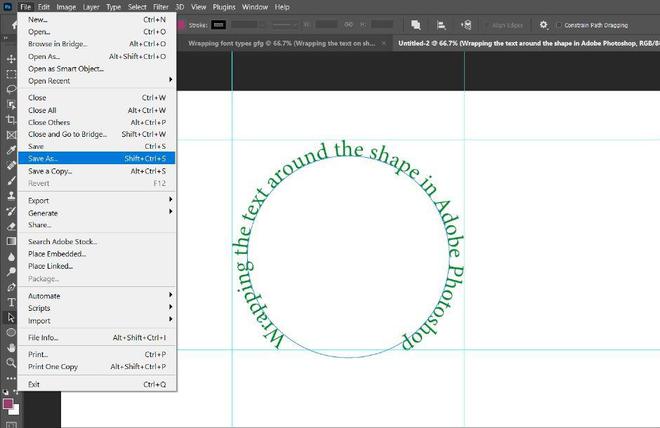
Task: Enable Constrain Path Dragging checkbox
Action: (x=560, y=24)
